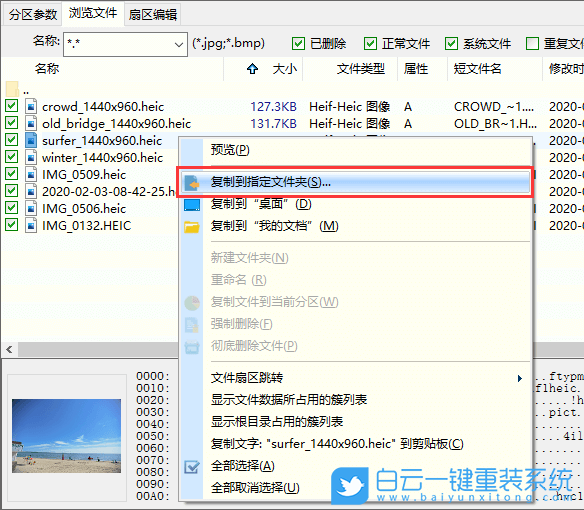Uncheck surfer_1440x960.heic checkbox
Image resolution: width=584 pixels, height=510 pixels.
[12, 140]
